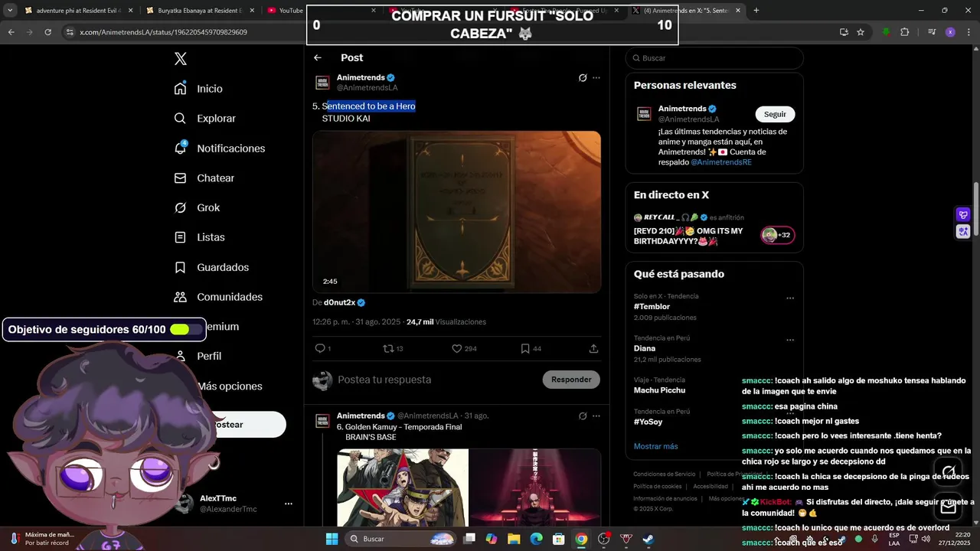Reload the page in Chrome

48,32
